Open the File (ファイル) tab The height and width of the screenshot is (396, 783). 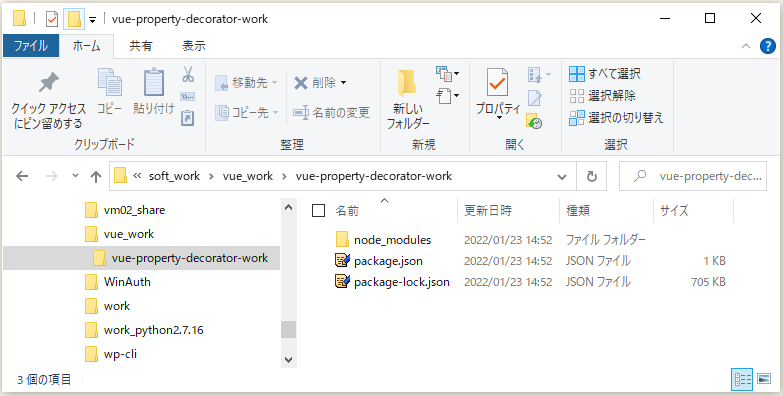(31, 46)
